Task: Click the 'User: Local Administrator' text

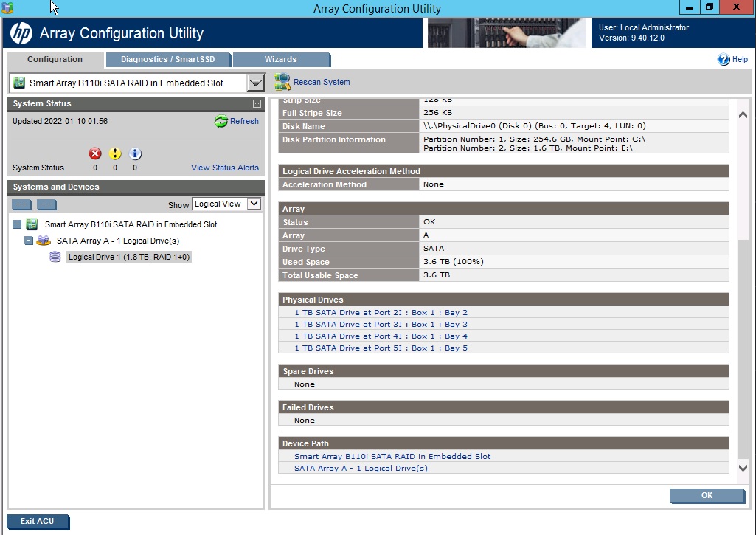Action: (x=644, y=27)
